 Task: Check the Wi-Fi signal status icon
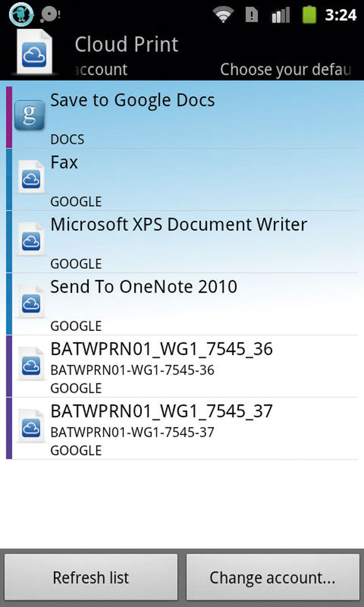223,15
